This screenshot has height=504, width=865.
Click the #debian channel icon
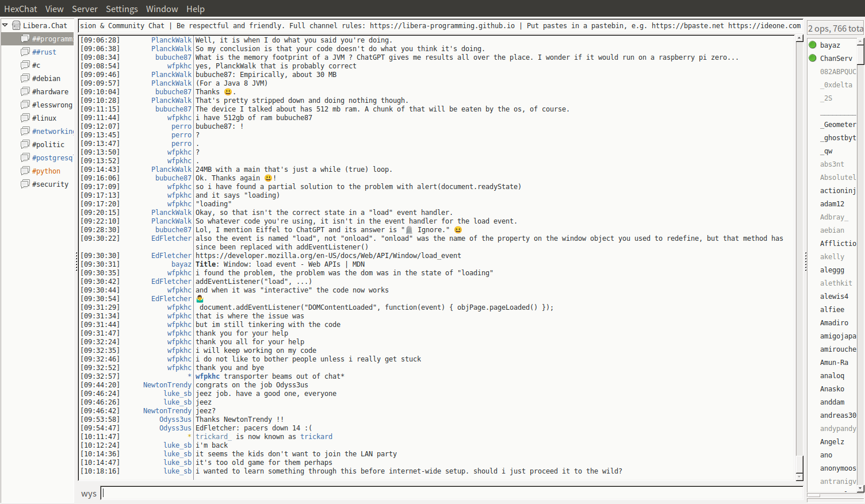(25, 78)
